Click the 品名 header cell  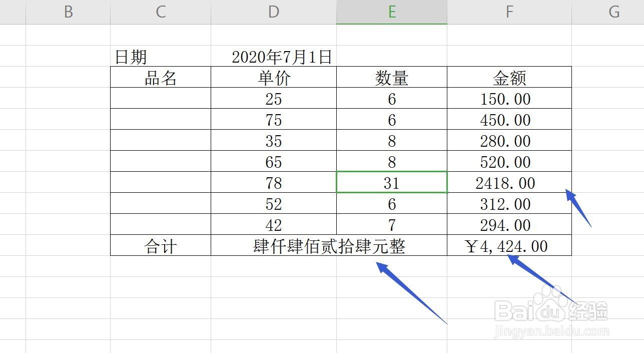coord(160,77)
